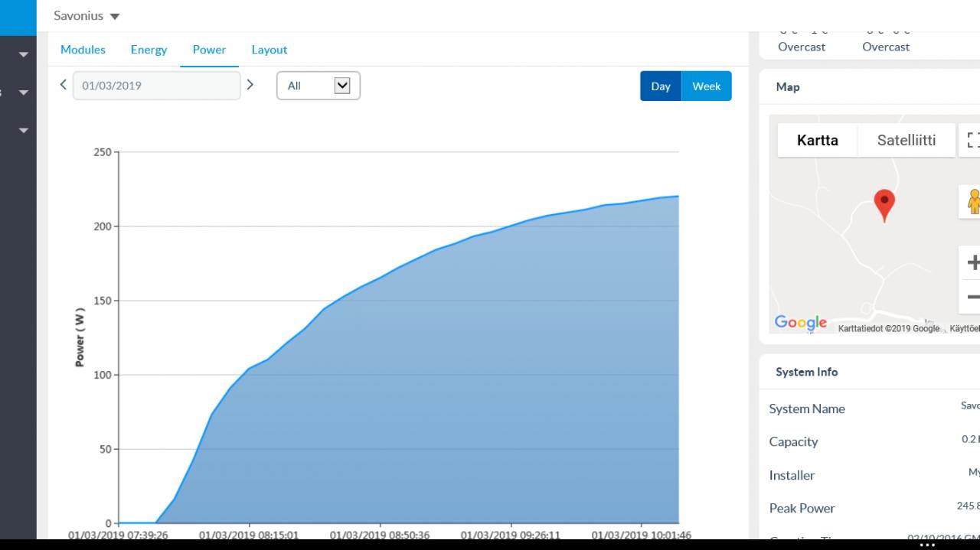Screen dimensions: 980x550
Task: Open the All modules filter dropdown
Action: [318, 86]
